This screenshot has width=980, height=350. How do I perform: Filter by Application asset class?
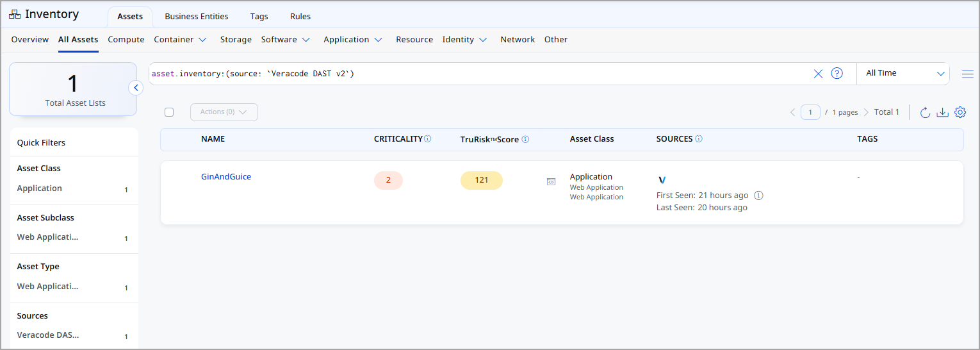[x=40, y=188]
